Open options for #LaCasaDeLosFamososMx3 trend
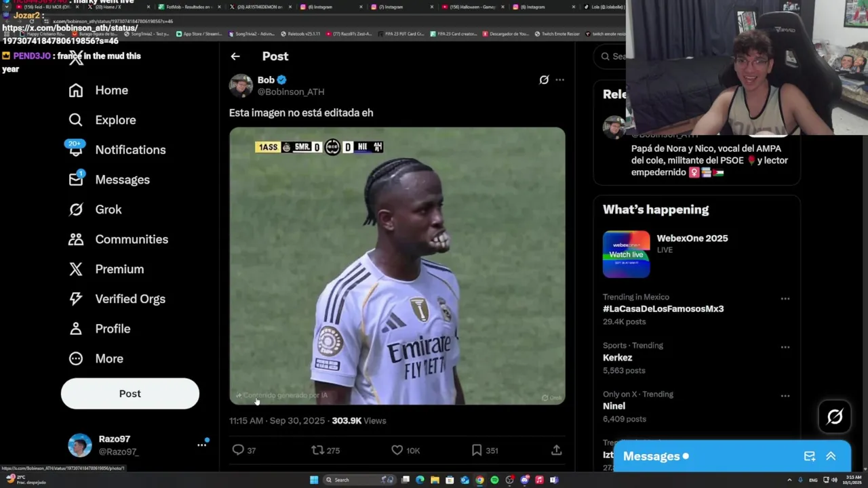This screenshot has height=488, width=868. 785,299
